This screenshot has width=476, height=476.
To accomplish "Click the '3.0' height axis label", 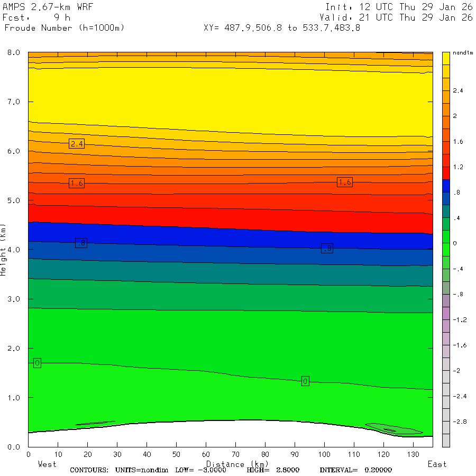I will [14, 299].
